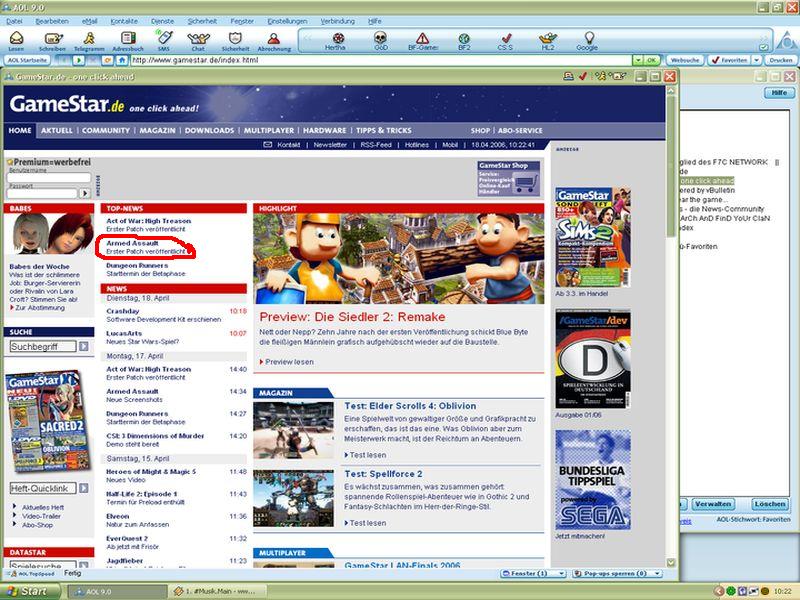Click the Sims 2 GameStar magazine cover
Viewport: 800px width, 600px height.
593,237
